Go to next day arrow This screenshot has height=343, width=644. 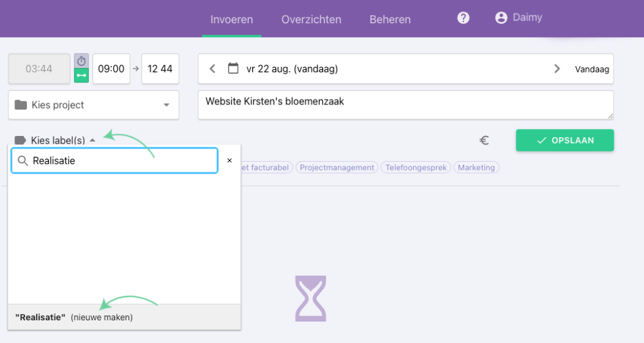click(557, 69)
